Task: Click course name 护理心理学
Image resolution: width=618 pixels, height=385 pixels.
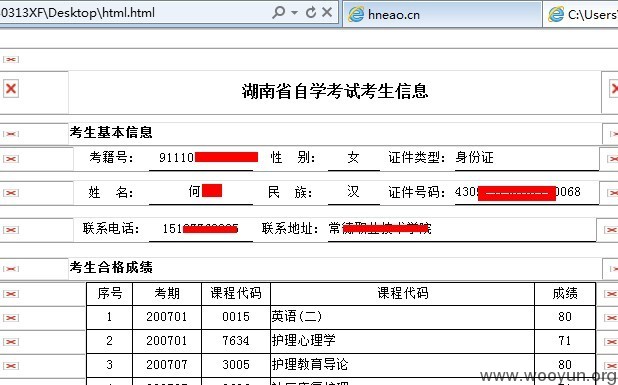Action: [303, 340]
